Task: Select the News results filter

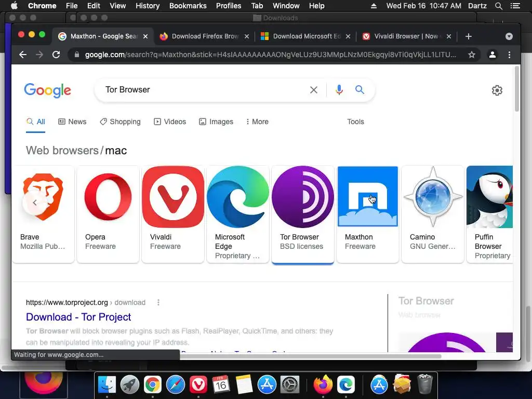Action: (x=72, y=122)
